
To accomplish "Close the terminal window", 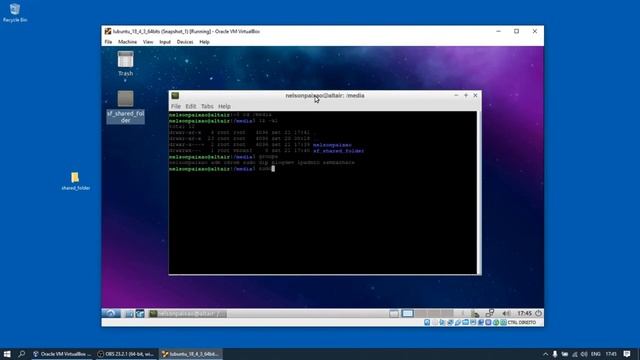I will click(475, 95).
